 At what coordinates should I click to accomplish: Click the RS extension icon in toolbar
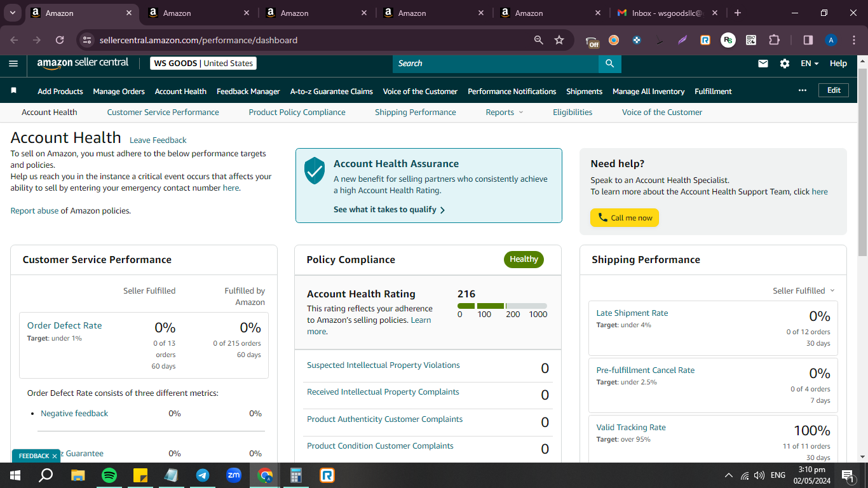728,40
